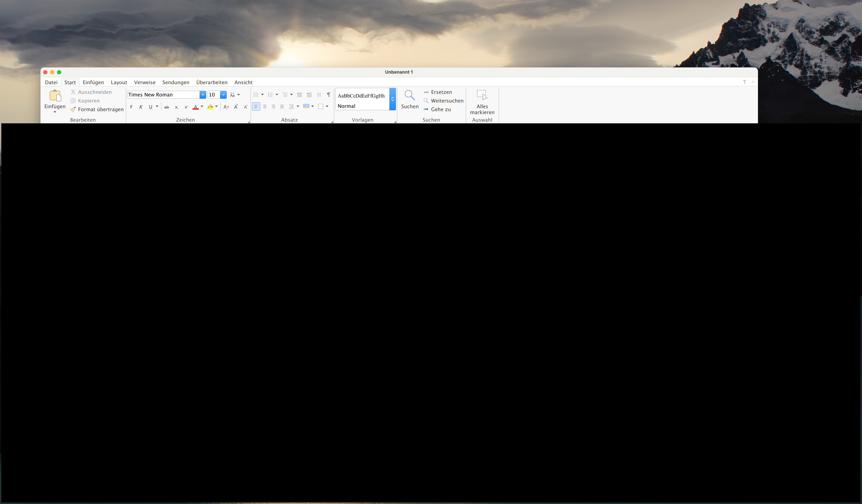Viewport: 862px width, 504px height.
Task: Click the line spacing icon
Action: tap(291, 106)
